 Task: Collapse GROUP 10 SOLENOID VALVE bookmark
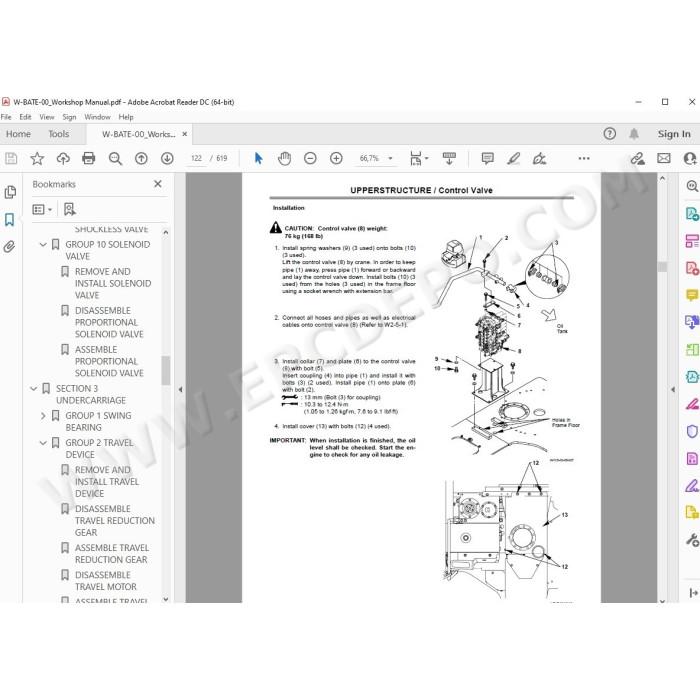43,244
